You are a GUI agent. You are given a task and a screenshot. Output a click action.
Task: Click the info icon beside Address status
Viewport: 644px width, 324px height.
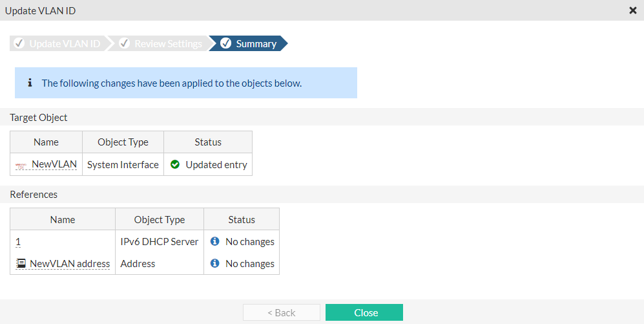215,264
